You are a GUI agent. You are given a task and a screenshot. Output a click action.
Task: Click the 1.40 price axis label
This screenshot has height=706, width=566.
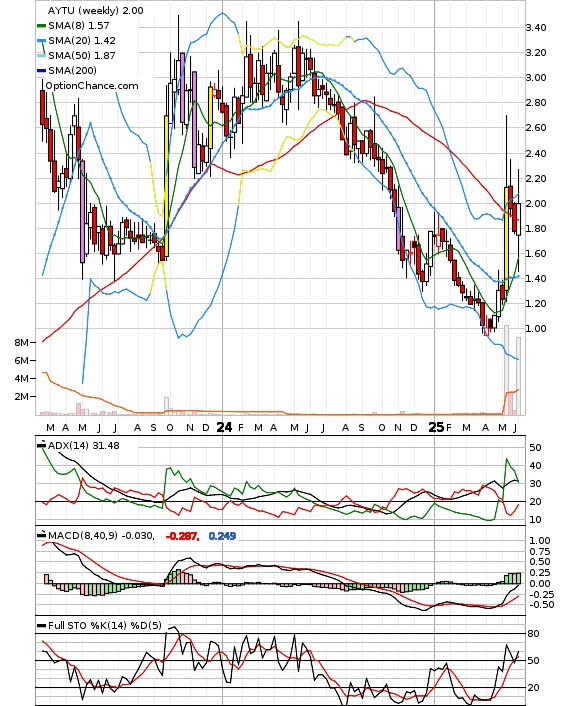[536, 278]
